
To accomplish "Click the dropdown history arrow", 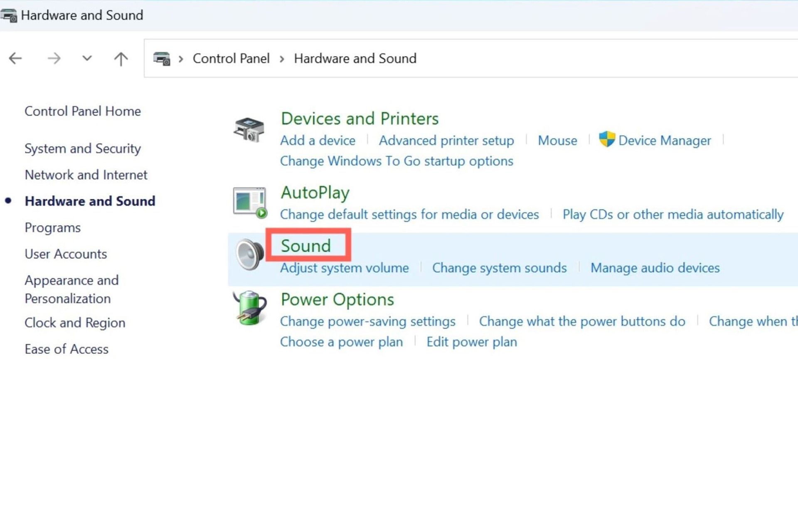I will 86,58.
